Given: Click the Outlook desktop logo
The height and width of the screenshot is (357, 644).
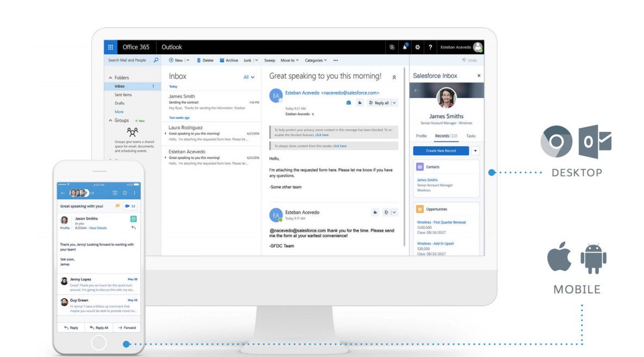Looking at the screenshot, I should [595, 142].
